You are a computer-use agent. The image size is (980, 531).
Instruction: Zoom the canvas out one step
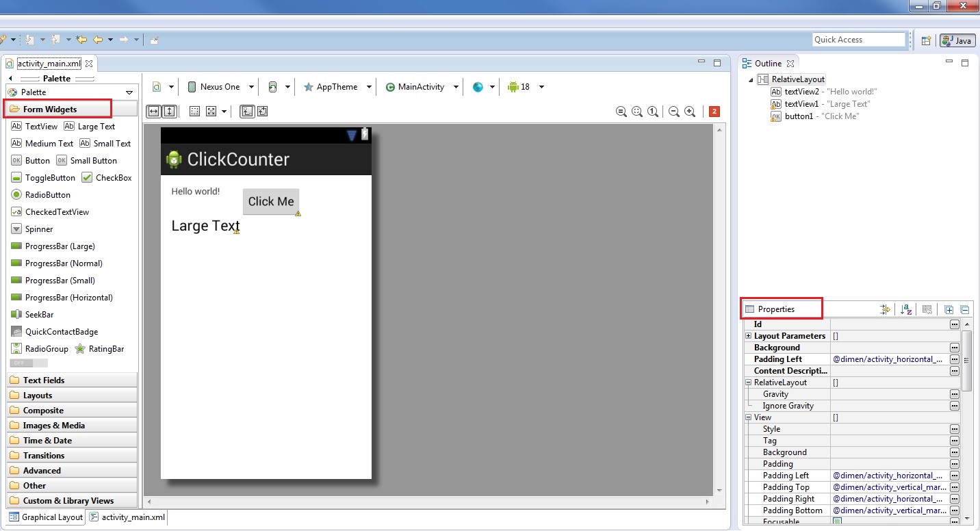[673, 112]
